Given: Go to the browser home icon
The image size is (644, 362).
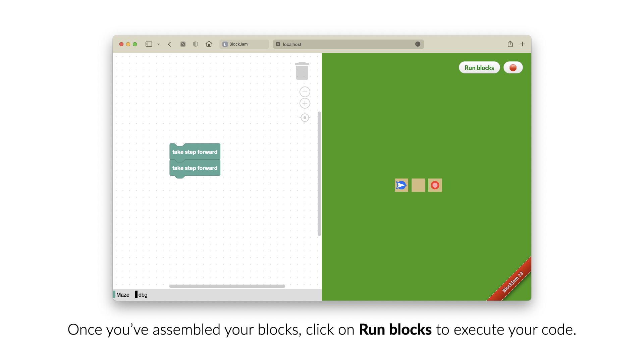Looking at the screenshot, I should point(209,44).
